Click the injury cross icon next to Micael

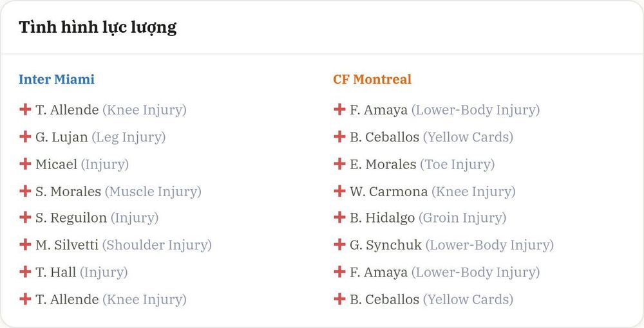25,163
